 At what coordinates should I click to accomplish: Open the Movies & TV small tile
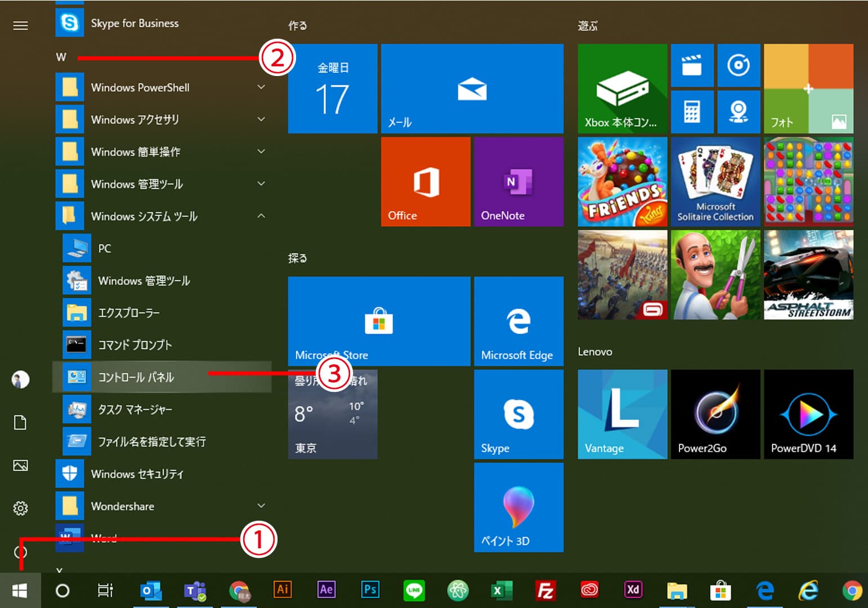coord(692,65)
